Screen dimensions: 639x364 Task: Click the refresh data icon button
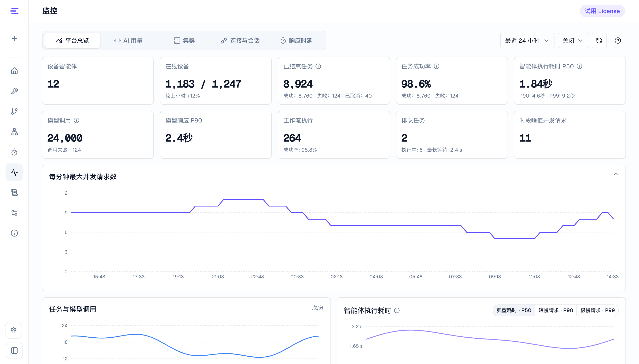pos(599,41)
